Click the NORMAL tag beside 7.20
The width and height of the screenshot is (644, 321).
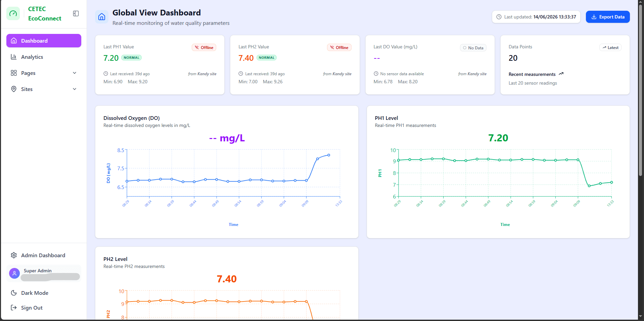[131, 57]
